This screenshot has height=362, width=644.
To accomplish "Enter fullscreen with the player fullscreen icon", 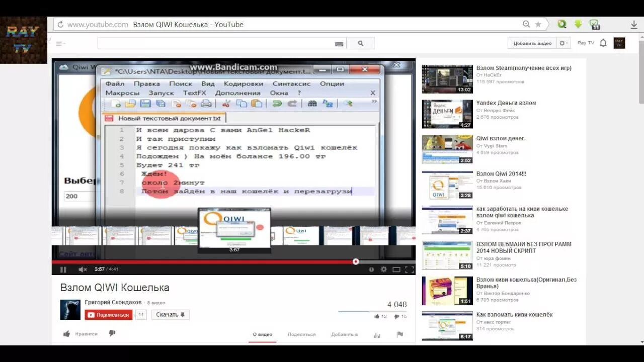I will click(x=410, y=269).
